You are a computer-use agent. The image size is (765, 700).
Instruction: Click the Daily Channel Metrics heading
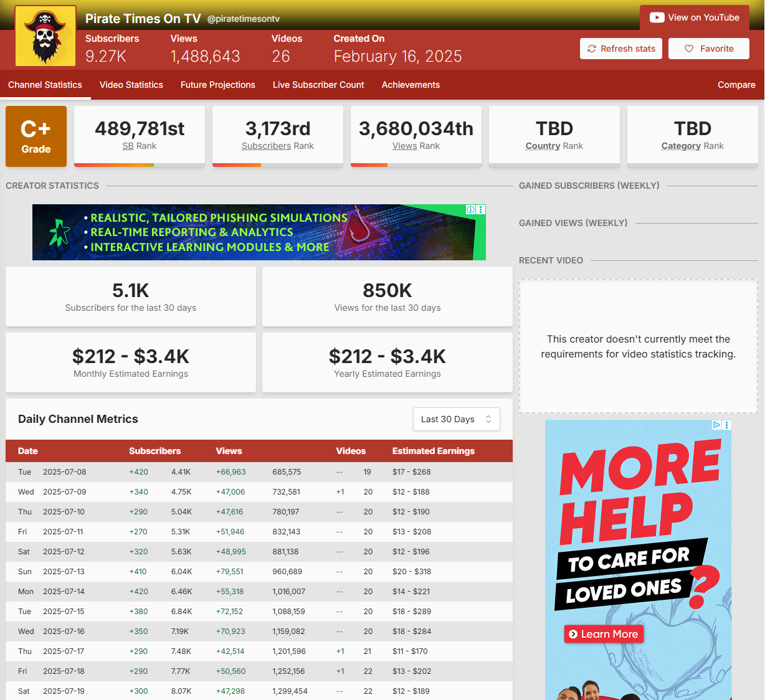(78, 419)
